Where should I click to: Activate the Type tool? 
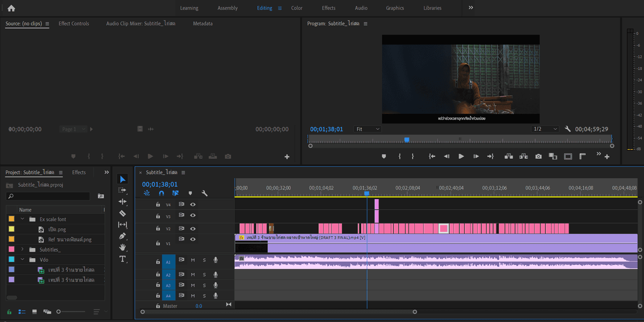tap(122, 259)
